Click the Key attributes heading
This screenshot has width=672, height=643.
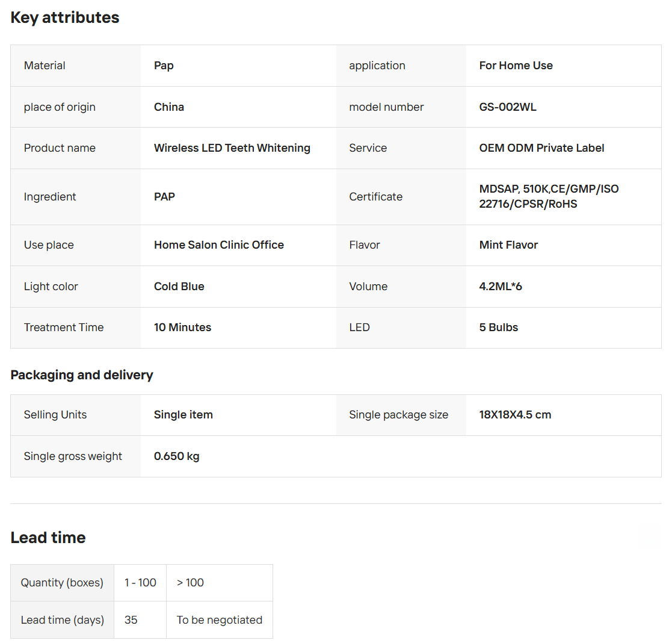pos(65,18)
